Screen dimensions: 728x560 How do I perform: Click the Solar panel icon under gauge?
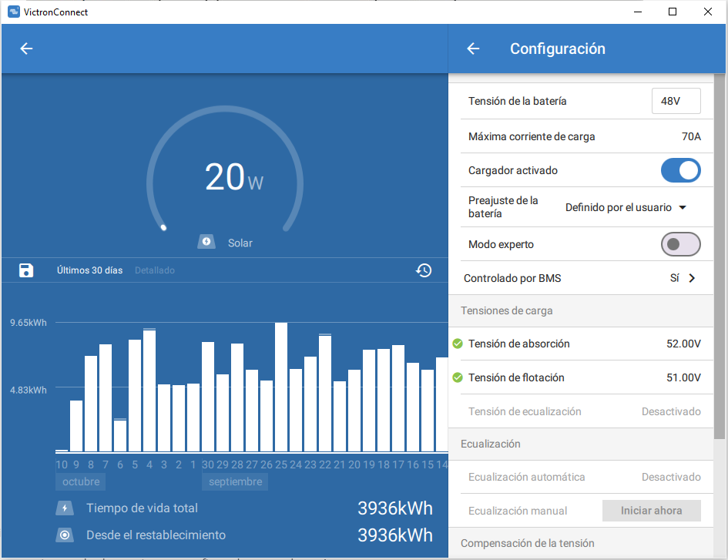[x=206, y=243]
